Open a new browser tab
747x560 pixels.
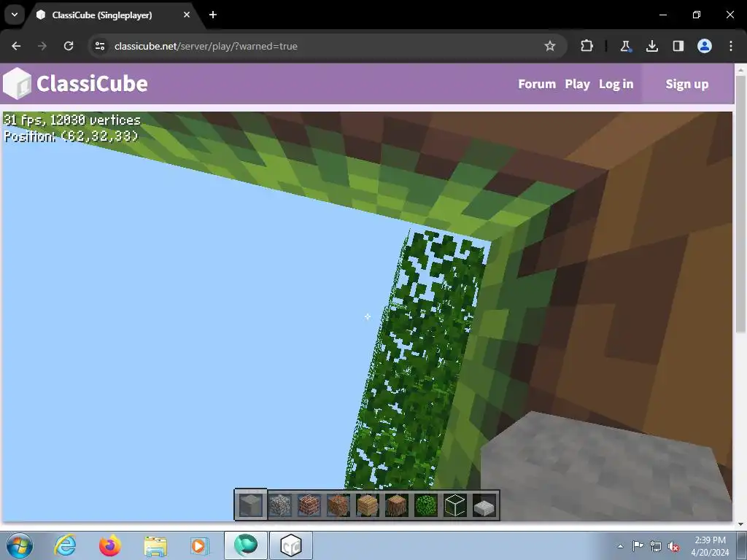tap(213, 15)
